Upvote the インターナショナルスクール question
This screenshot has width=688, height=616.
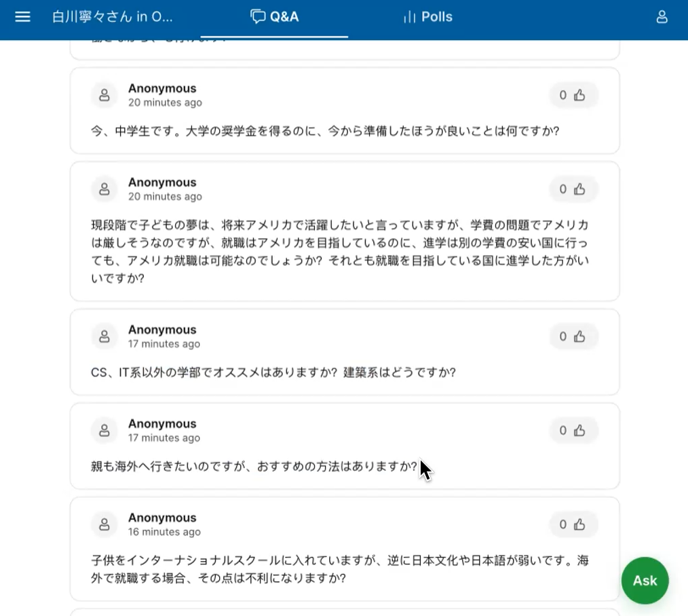(573, 524)
